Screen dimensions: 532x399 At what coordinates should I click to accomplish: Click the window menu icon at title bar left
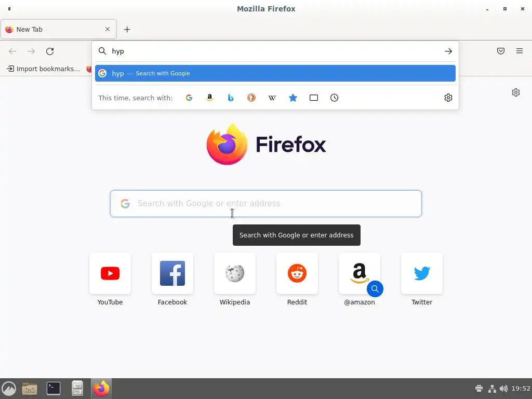pyautogui.click(x=9, y=9)
